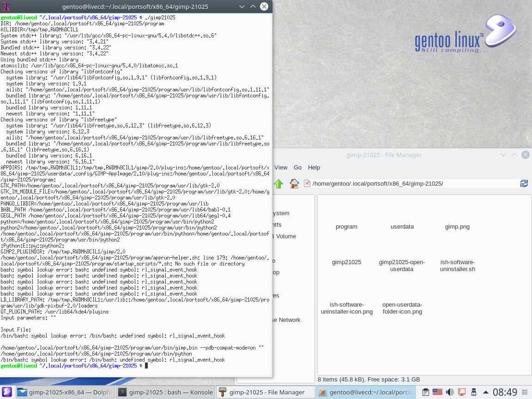This screenshot has height=399, width=532.
Task: Close the gimp-21025 File Manager window
Action: click(526, 155)
